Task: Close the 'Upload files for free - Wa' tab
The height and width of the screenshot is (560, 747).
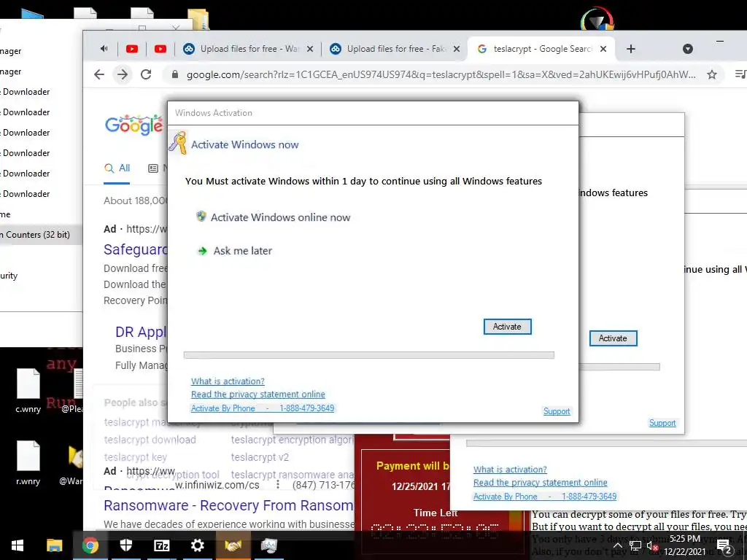Action: 309,49
